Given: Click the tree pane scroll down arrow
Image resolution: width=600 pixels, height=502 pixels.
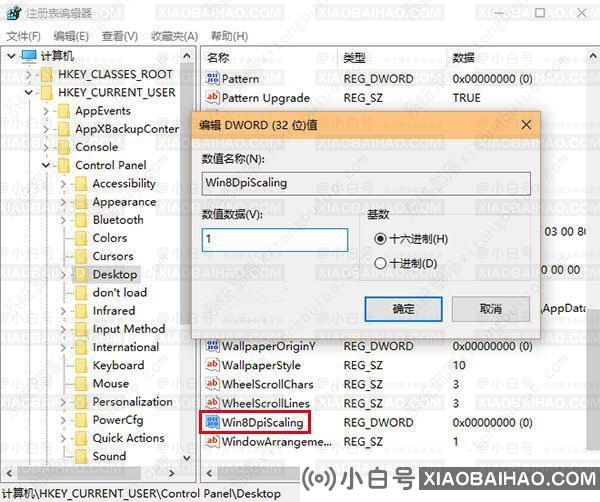Looking at the screenshot, I should [187, 458].
